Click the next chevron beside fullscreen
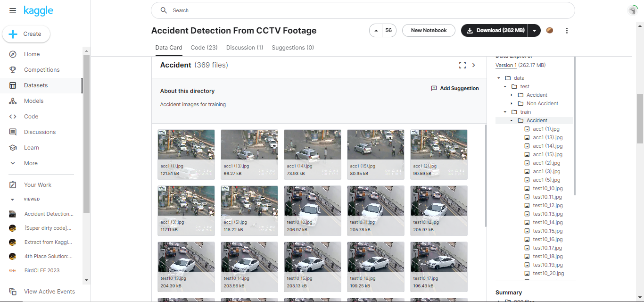 click(x=474, y=65)
